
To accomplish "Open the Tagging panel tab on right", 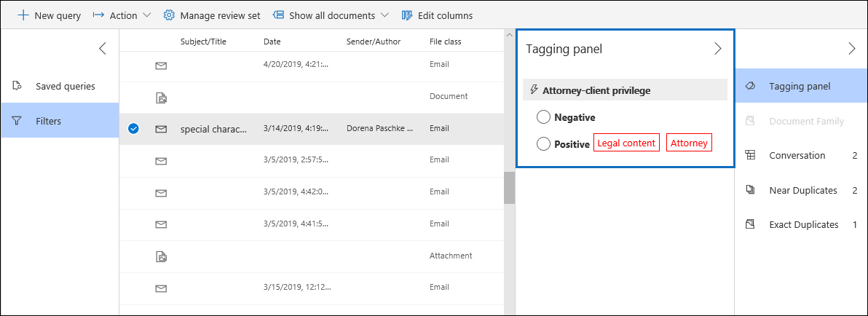I will [799, 86].
